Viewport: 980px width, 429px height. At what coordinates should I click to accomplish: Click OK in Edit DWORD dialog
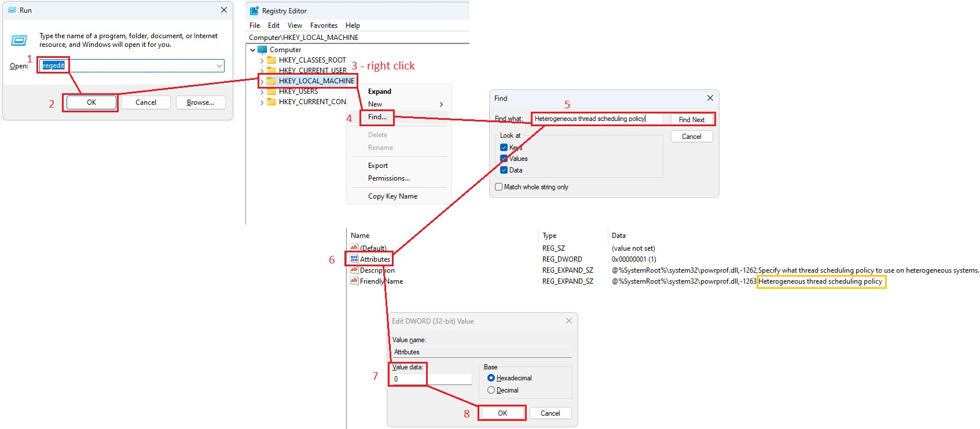tap(502, 413)
